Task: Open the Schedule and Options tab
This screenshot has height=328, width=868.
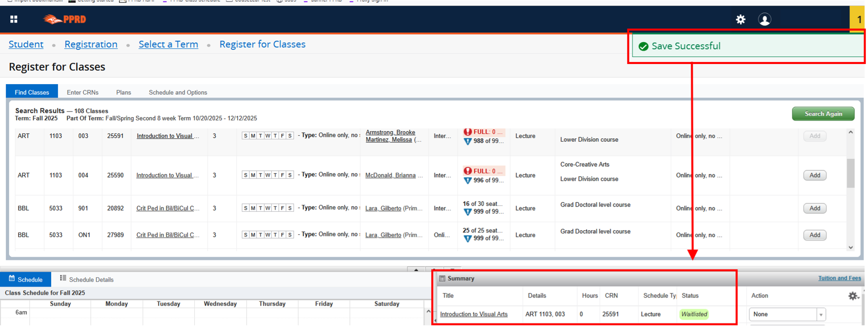Action: (178, 92)
